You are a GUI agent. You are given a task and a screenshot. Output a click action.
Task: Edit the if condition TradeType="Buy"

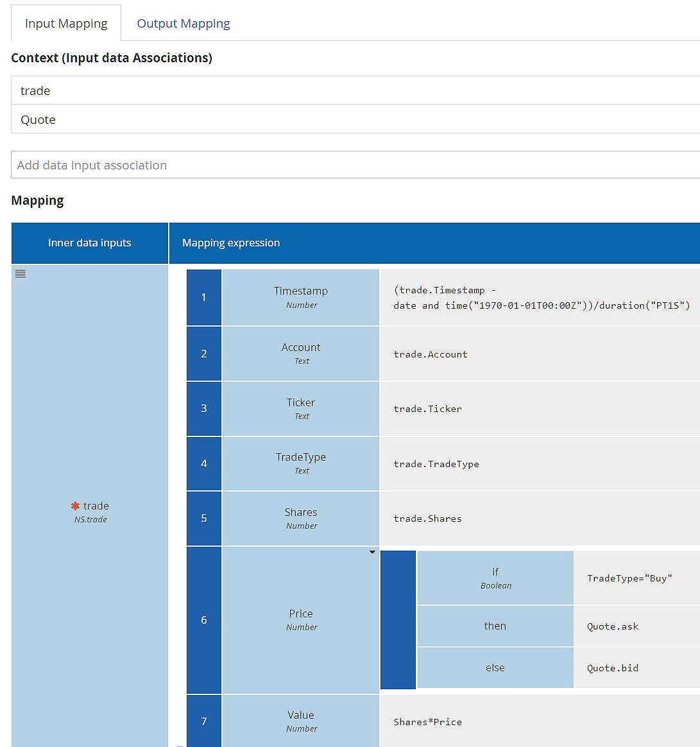[635, 578]
